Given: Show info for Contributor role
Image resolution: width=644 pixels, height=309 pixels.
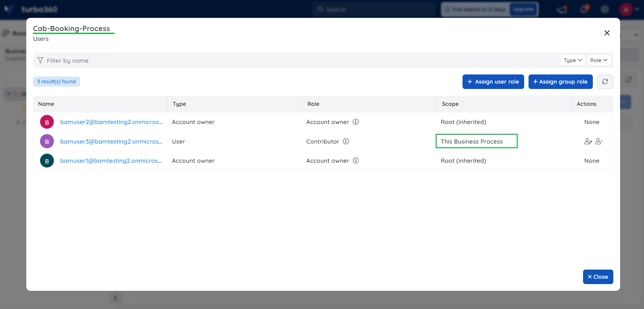Looking at the screenshot, I should coord(346,142).
